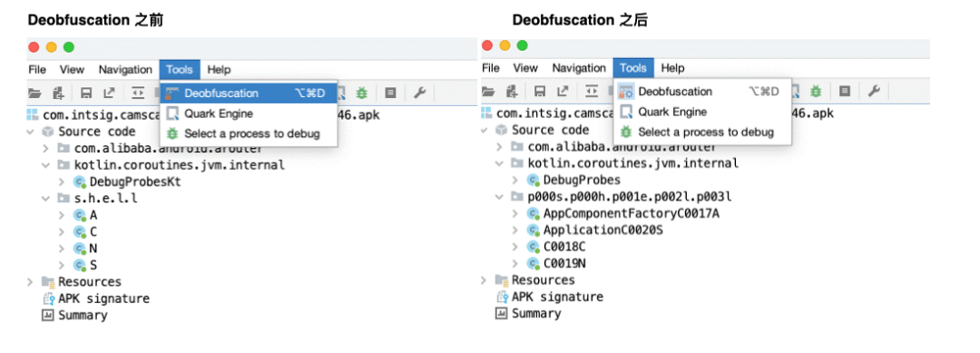The image size is (980, 353).
Task: Select kotlin.coroutines.jvm.internal in '之后' window
Action: pos(633,163)
